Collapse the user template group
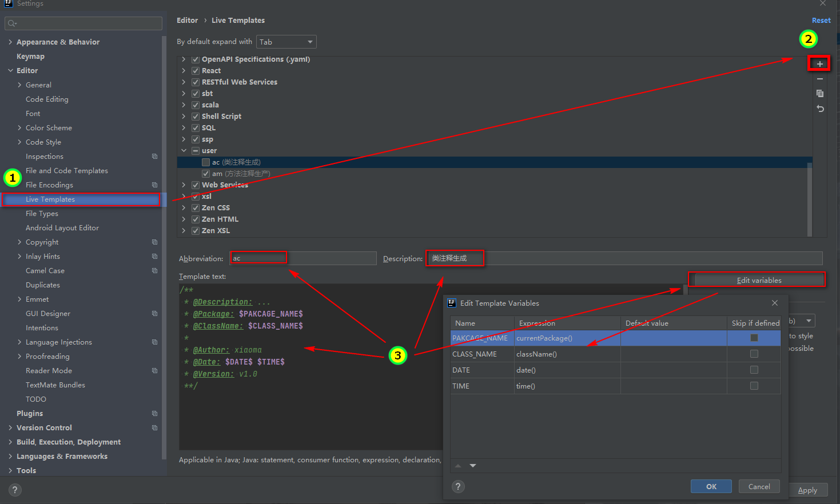 184,151
